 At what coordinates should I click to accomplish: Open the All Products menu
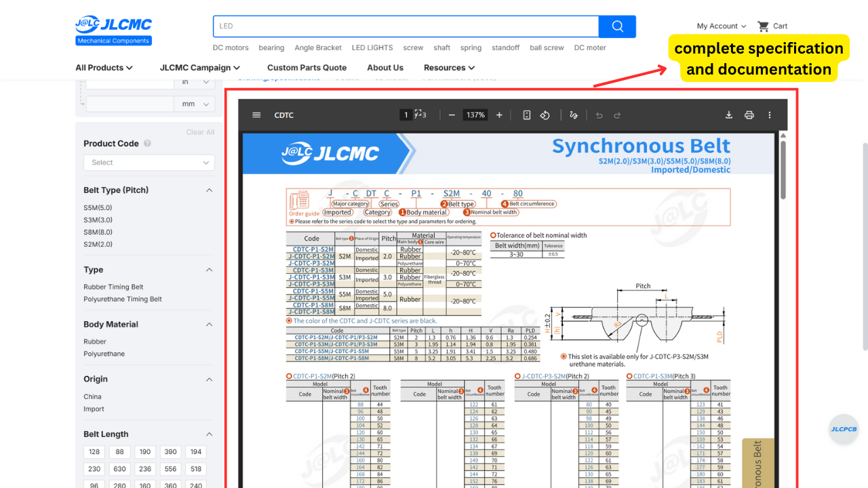(104, 68)
